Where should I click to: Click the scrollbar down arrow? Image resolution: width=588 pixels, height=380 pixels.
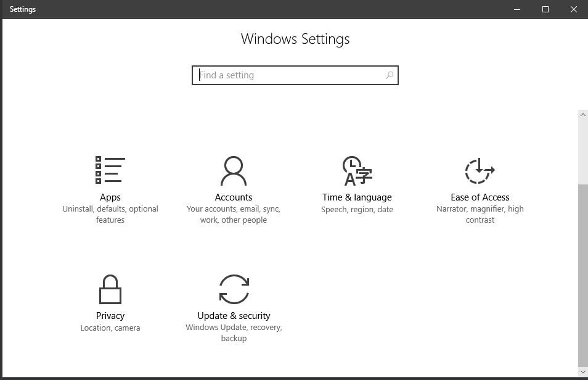(x=582, y=372)
